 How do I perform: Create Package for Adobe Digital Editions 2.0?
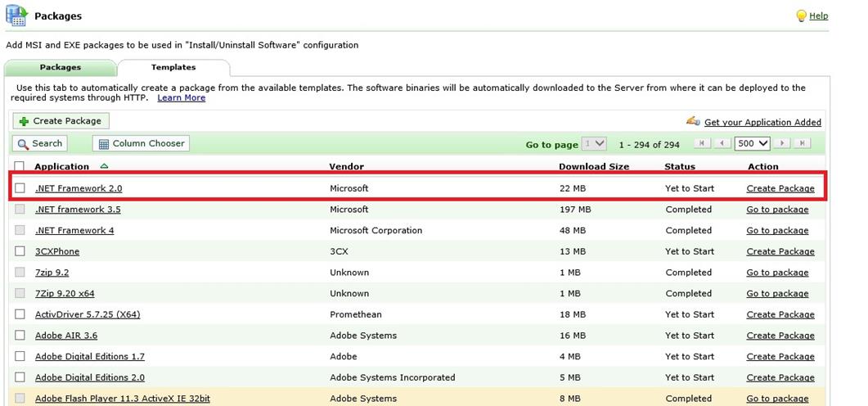point(780,377)
